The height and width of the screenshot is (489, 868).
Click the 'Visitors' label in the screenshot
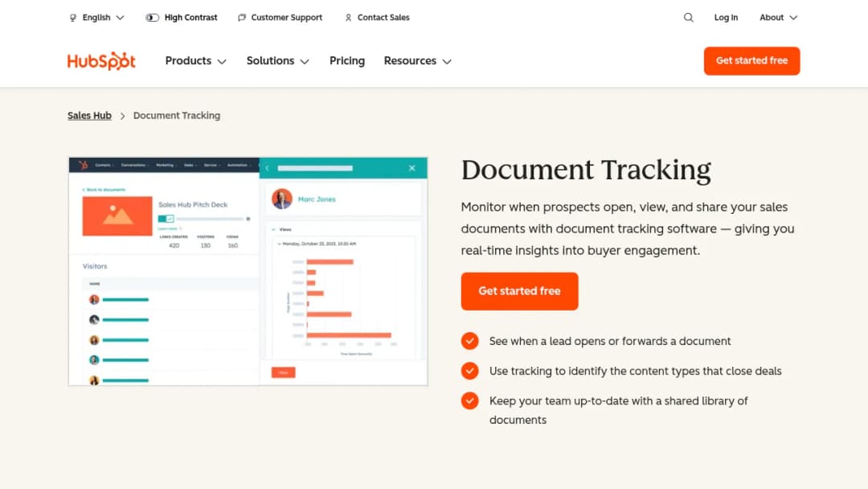(x=95, y=266)
